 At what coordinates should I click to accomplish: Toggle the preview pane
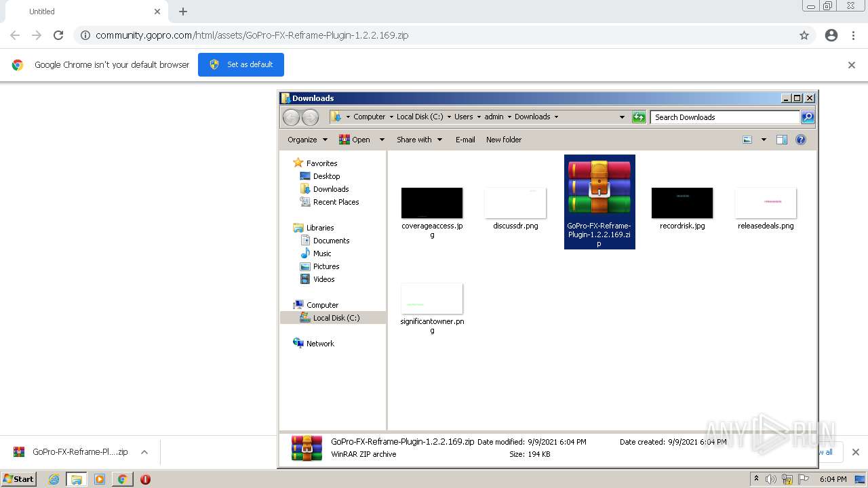click(x=782, y=140)
